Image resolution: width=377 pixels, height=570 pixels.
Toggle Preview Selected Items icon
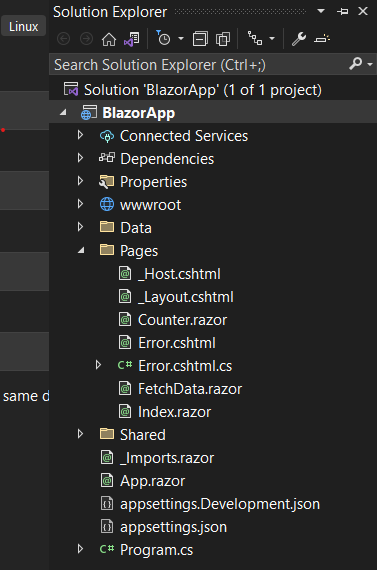pyautogui.click(x=322, y=38)
